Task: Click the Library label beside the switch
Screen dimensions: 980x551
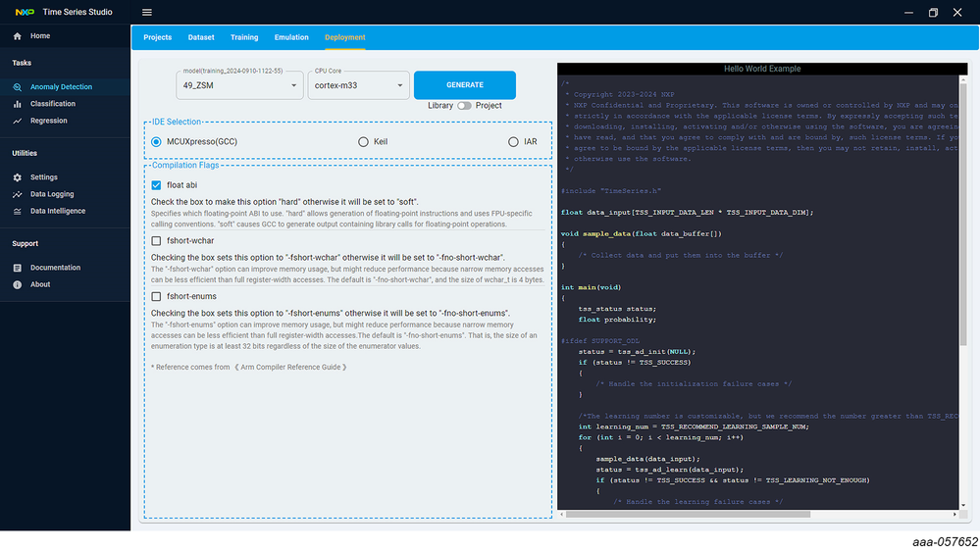Action: coord(440,106)
